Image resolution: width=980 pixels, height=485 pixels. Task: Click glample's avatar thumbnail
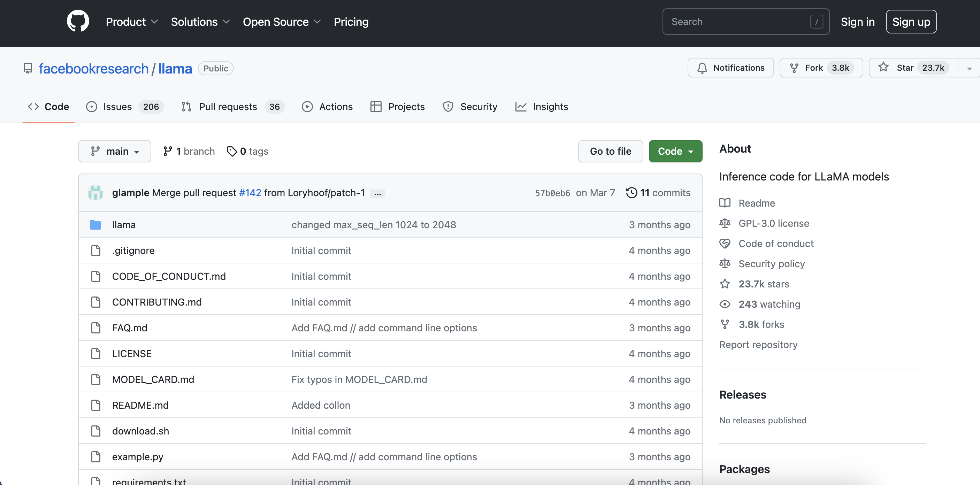pos(95,193)
